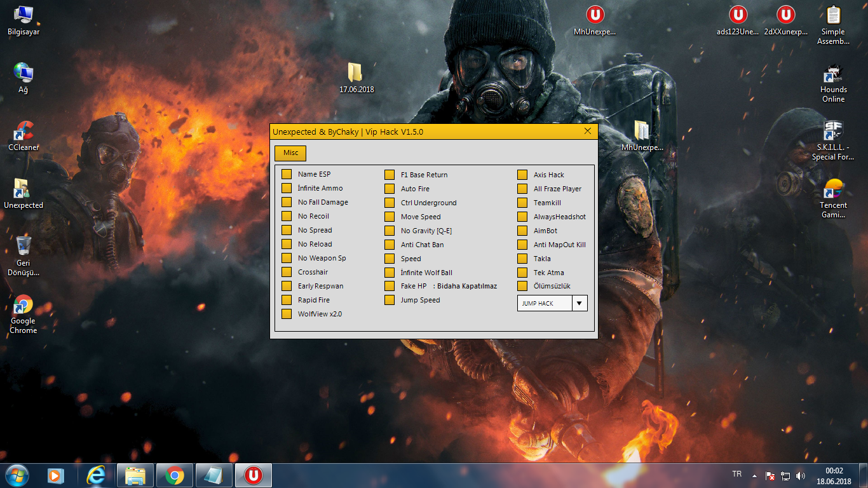The width and height of the screenshot is (868, 488).
Task: Toggle the Auto Fire checkbox
Action: tap(390, 189)
